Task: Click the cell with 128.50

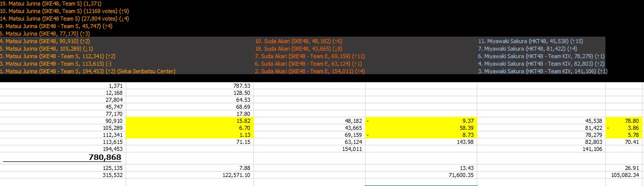Action: (189, 93)
